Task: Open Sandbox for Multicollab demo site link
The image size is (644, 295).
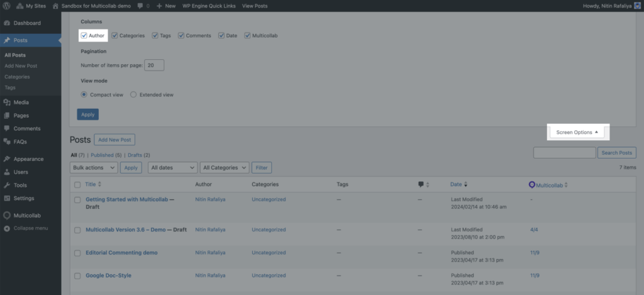Action: 92,6
